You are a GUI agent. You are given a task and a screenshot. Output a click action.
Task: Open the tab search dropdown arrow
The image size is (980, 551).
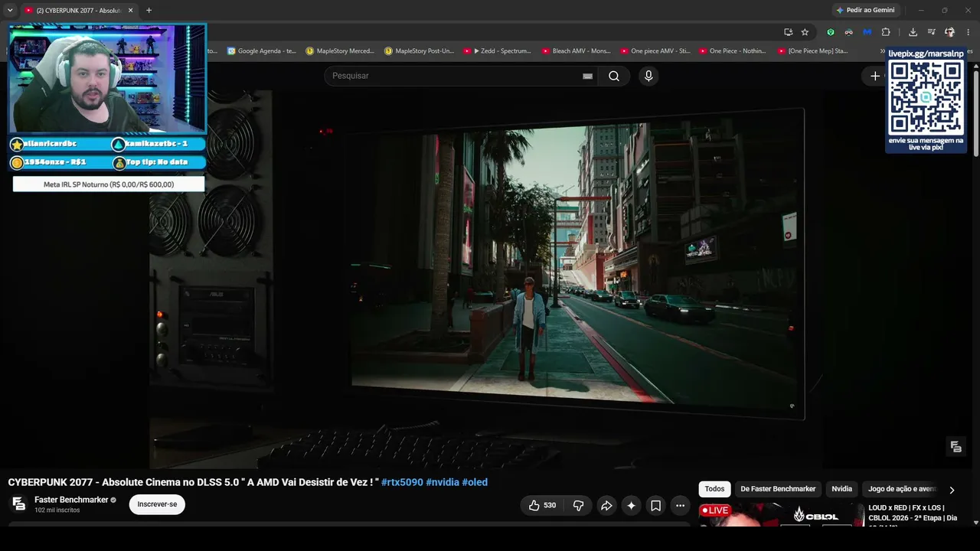pyautogui.click(x=10, y=10)
